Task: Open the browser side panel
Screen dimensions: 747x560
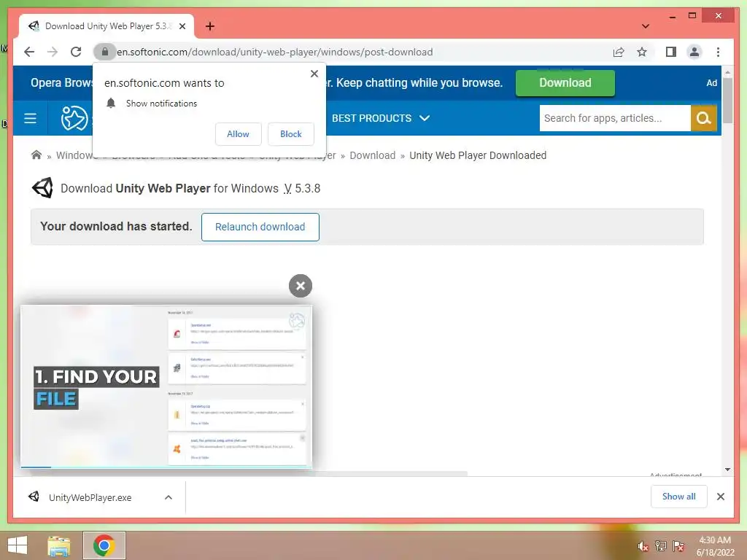Action: tap(671, 52)
